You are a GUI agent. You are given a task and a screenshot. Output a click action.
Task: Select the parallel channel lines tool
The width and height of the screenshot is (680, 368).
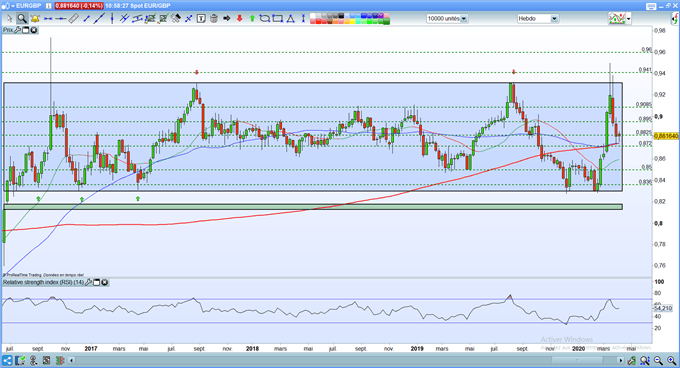tap(137, 19)
